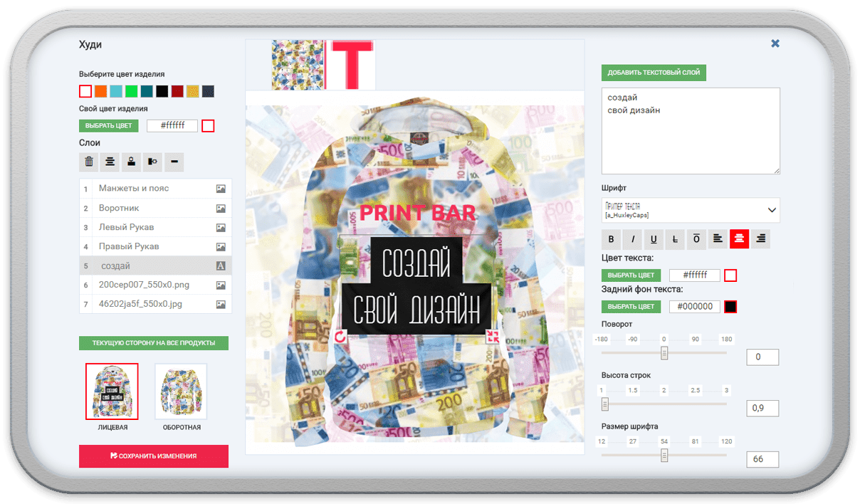
Task: Select the Левый Рукав layer
Action: [x=155, y=227]
